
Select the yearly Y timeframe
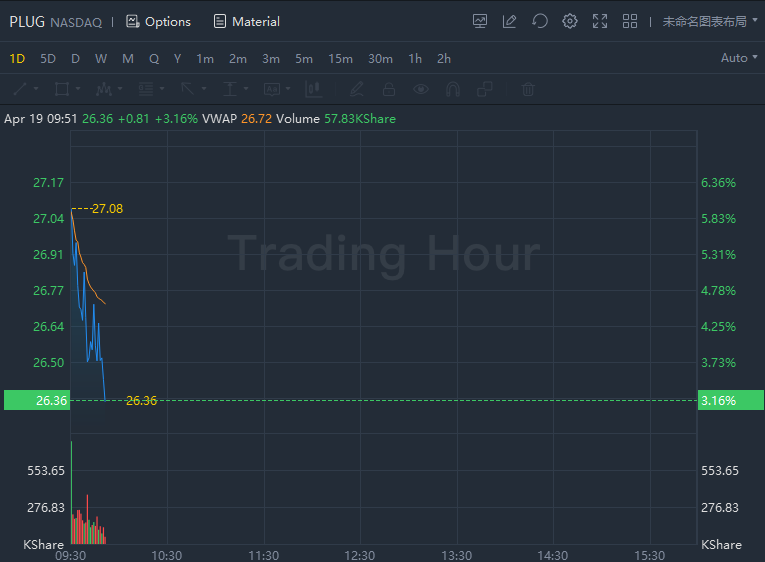tap(178, 59)
